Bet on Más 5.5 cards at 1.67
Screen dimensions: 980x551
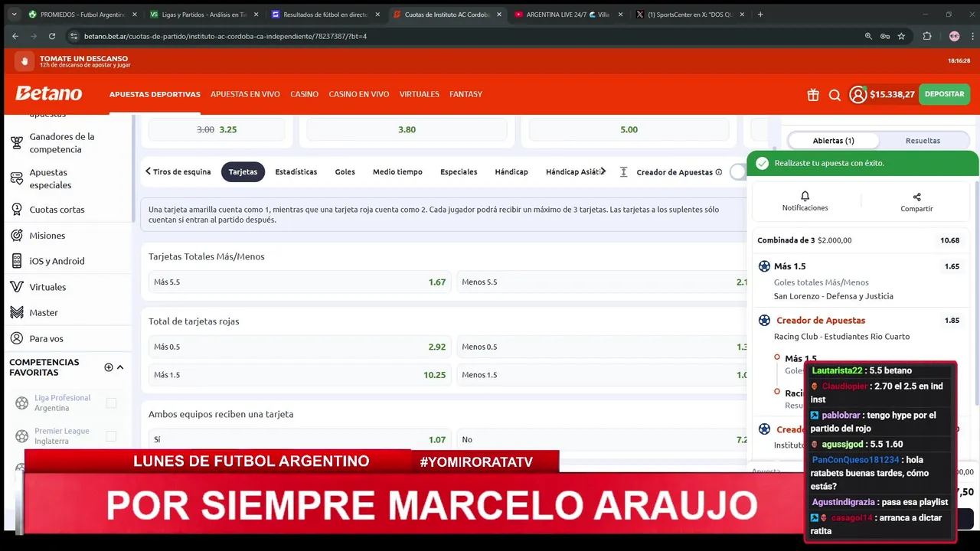pyautogui.click(x=299, y=282)
